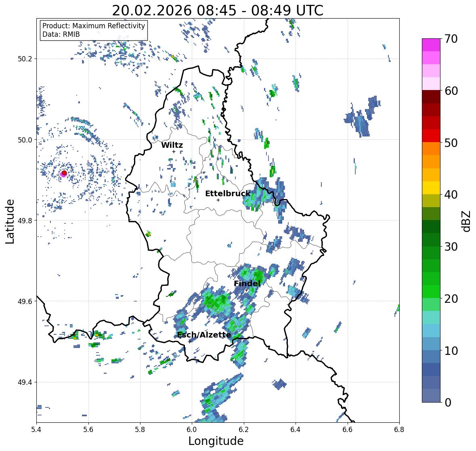Click the Findel location label
The height and width of the screenshot is (451, 476).
pyautogui.click(x=247, y=283)
